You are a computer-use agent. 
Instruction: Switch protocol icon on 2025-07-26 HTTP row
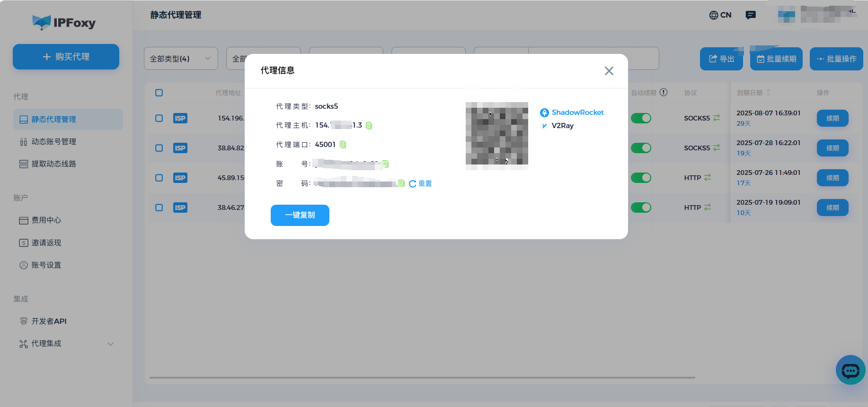pyautogui.click(x=708, y=177)
